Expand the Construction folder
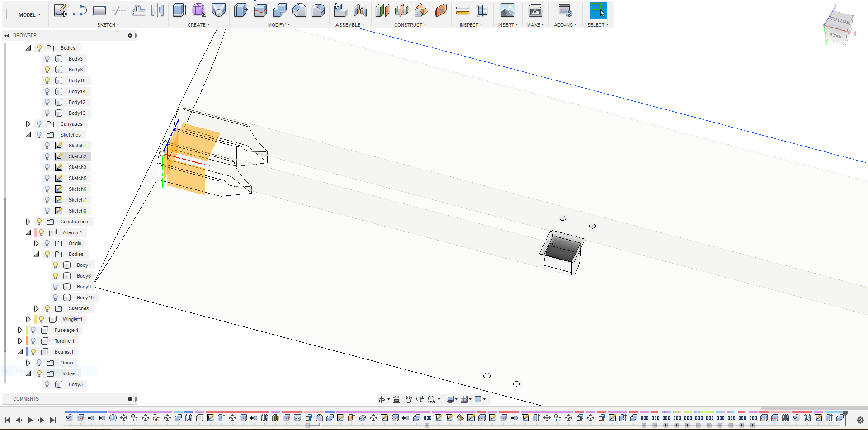 click(28, 222)
